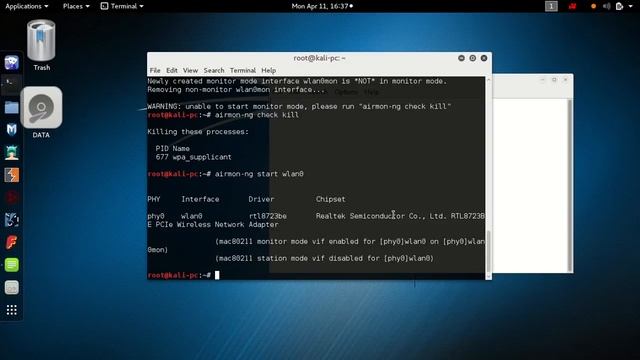Open the File menu in terminal
This screenshot has width=640, height=360.
[x=155, y=70]
